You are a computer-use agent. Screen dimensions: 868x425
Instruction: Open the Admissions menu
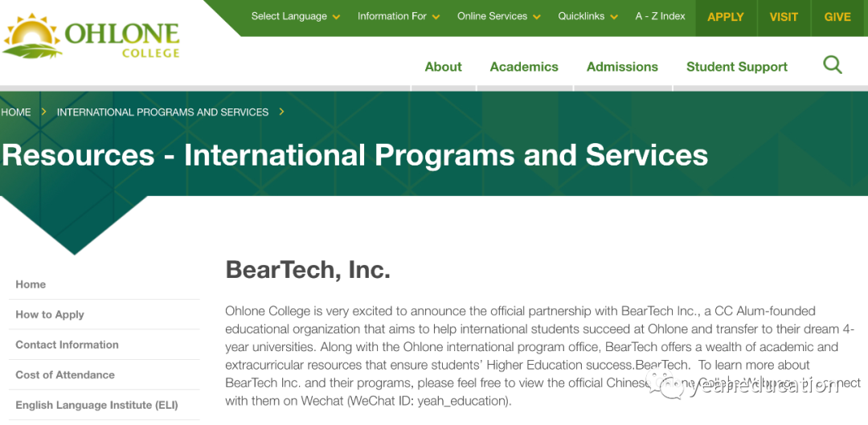click(x=622, y=67)
